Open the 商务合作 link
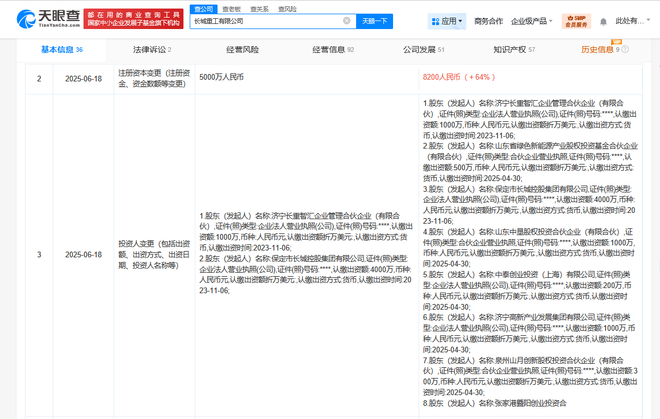 point(488,21)
